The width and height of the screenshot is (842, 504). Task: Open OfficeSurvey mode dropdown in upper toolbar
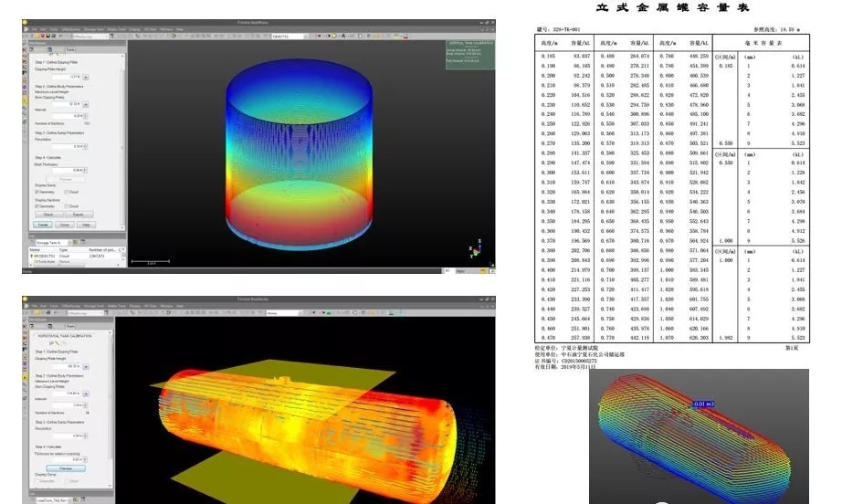pos(91,37)
